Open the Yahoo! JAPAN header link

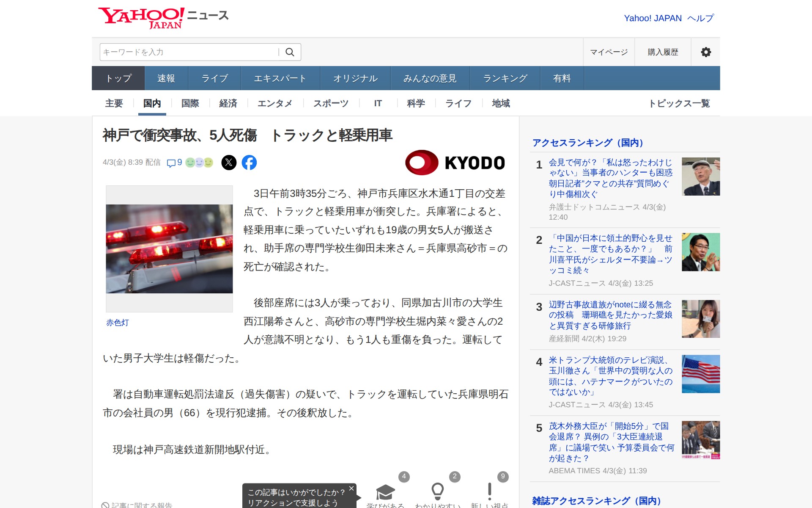(653, 18)
